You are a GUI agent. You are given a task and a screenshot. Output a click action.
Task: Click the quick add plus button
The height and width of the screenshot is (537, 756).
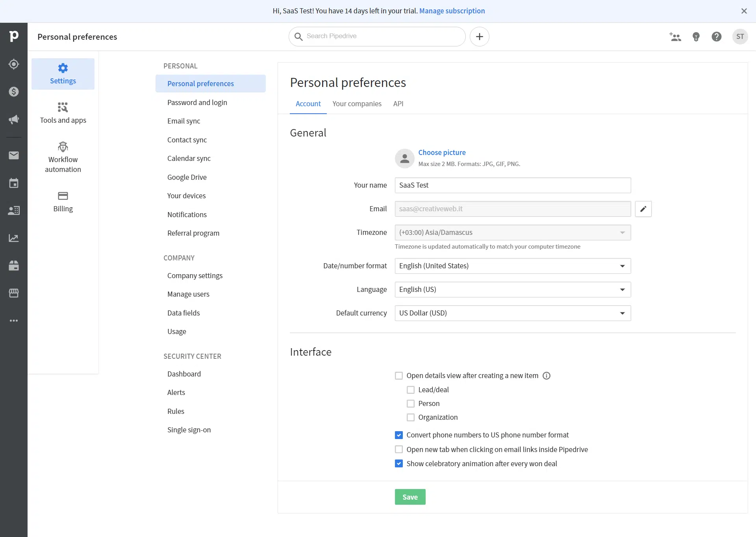pos(479,37)
